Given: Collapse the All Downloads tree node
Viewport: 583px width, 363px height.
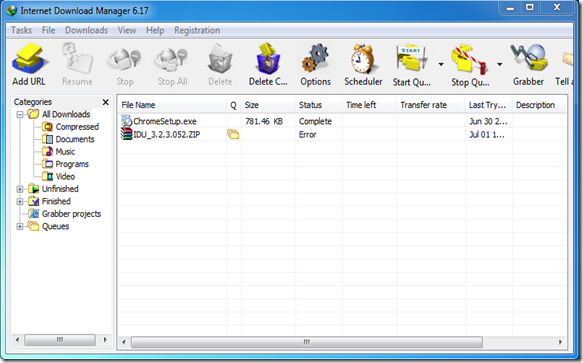Looking at the screenshot, I should 20,115.
